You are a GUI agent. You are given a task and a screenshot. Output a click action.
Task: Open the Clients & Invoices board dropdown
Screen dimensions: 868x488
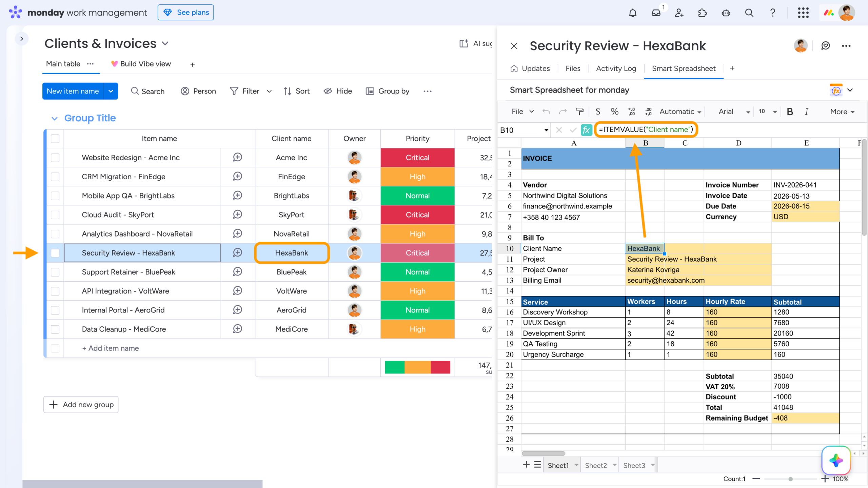(165, 44)
